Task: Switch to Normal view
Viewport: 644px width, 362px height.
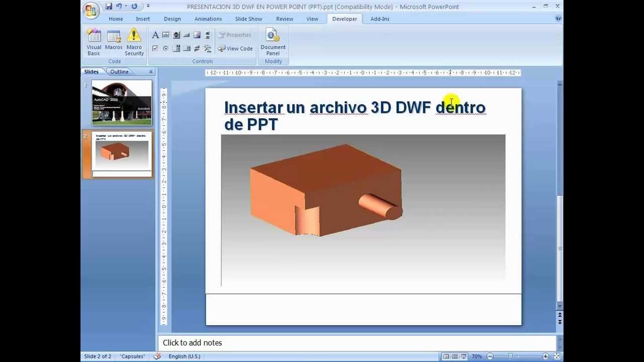Action: (446, 356)
